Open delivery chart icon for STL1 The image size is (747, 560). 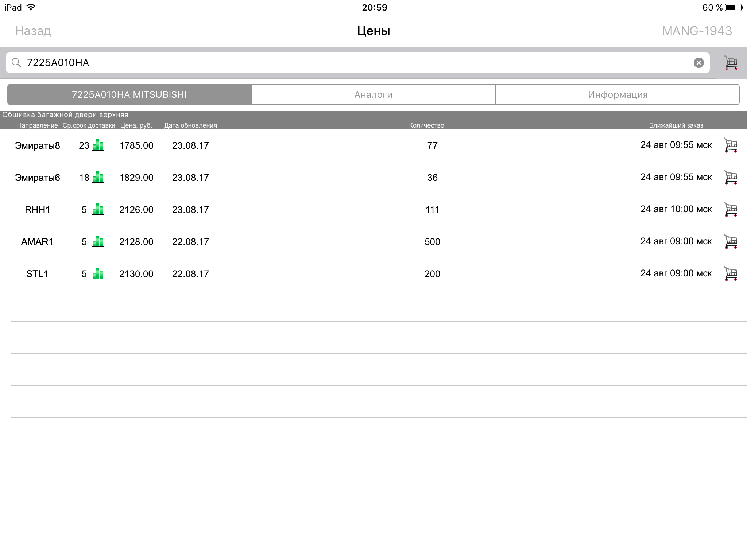[x=98, y=273]
